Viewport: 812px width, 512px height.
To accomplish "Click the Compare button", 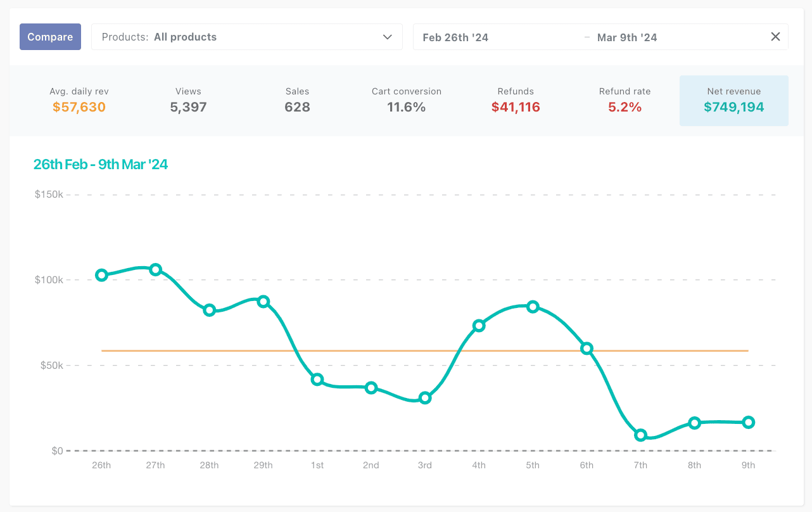I will tap(50, 37).
